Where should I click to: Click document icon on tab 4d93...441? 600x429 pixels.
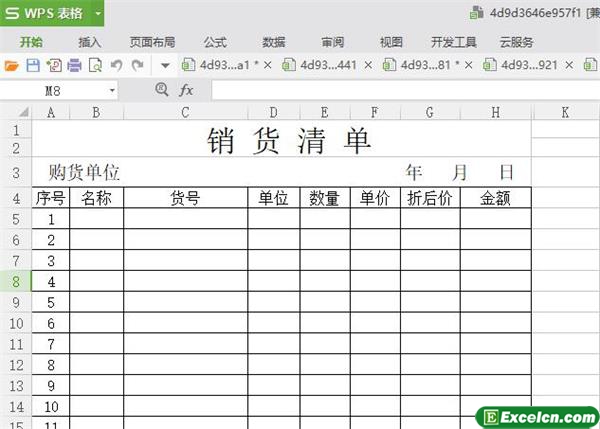point(289,65)
